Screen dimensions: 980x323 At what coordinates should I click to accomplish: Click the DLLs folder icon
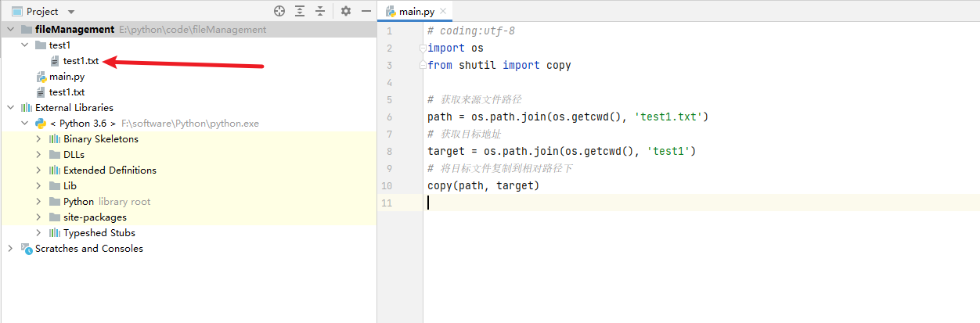55,154
